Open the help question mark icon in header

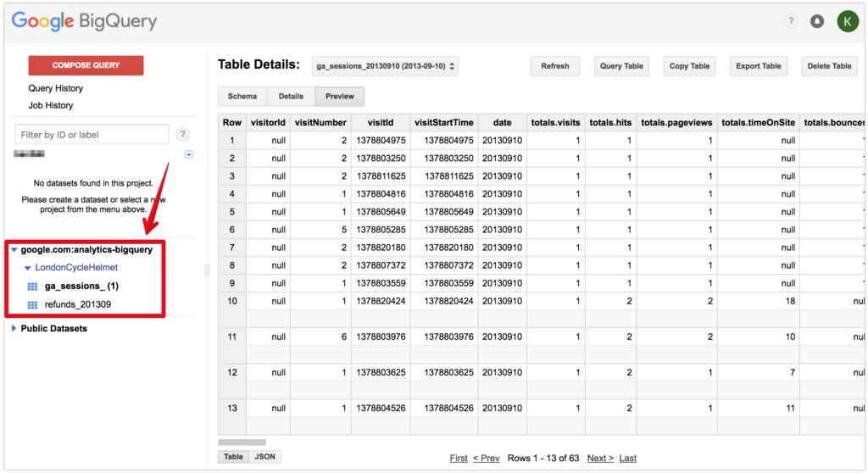click(791, 21)
